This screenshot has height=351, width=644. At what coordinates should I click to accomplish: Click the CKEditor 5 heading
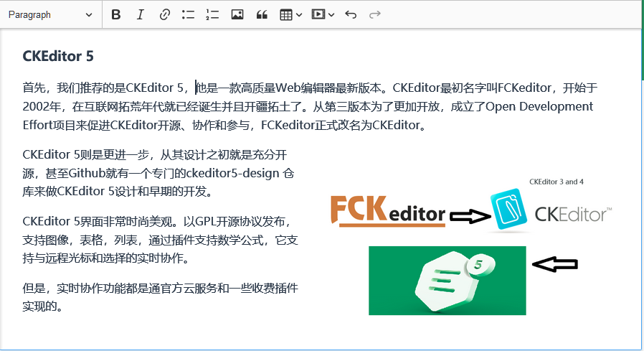(58, 56)
